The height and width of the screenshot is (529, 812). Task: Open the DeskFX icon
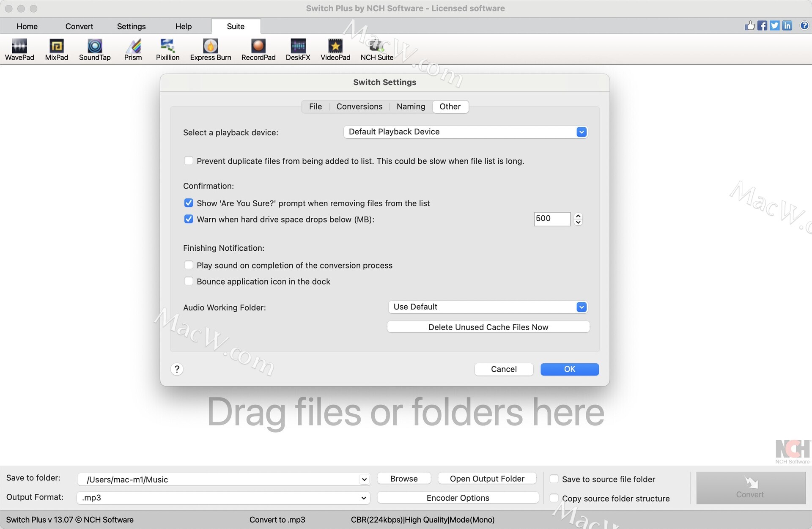pos(298,46)
